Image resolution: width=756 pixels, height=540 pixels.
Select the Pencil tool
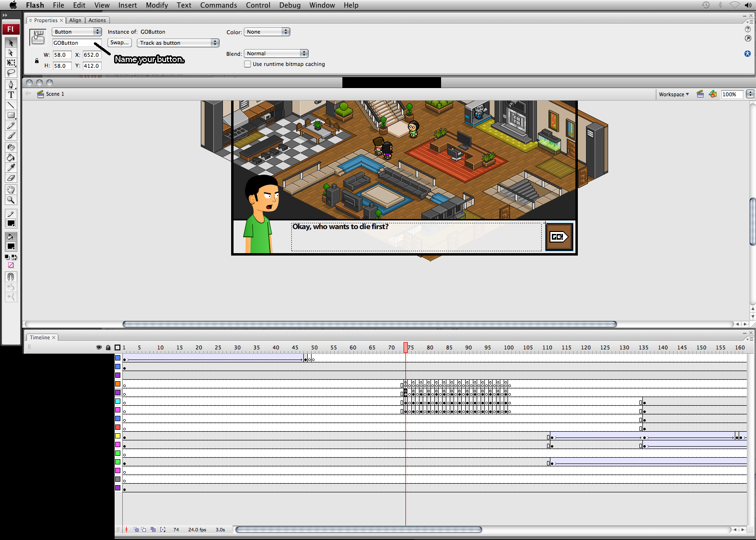[11, 125]
